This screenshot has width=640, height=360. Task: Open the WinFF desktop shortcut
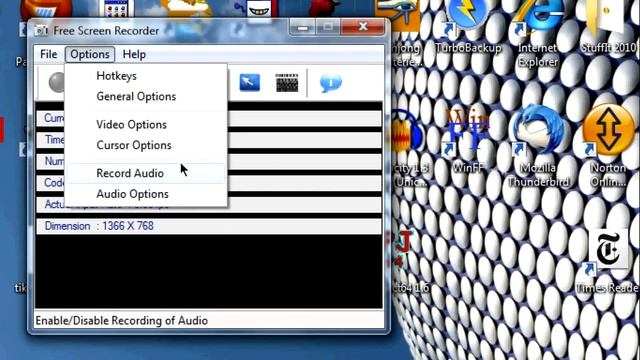(x=468, y=141)
